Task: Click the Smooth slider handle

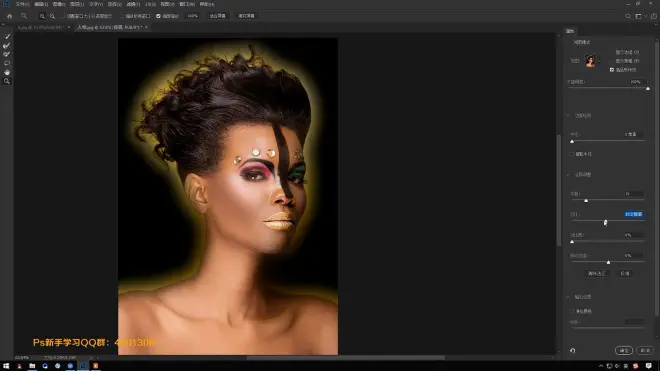Action: tap(586, 200)
